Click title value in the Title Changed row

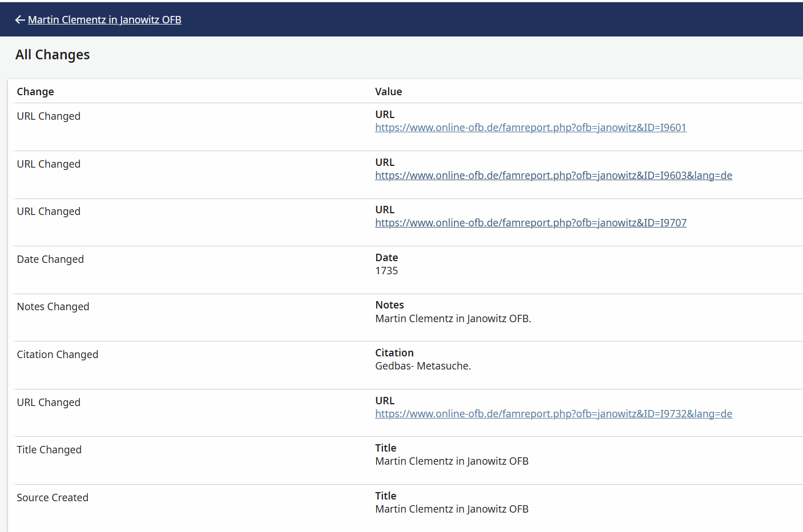pyautogui.click(x=451, y=461)
